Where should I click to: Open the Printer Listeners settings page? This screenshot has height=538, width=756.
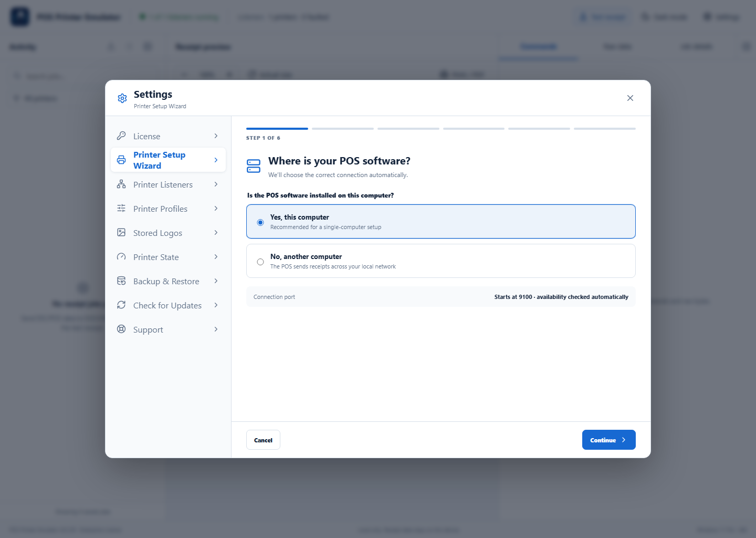[168, 184]
